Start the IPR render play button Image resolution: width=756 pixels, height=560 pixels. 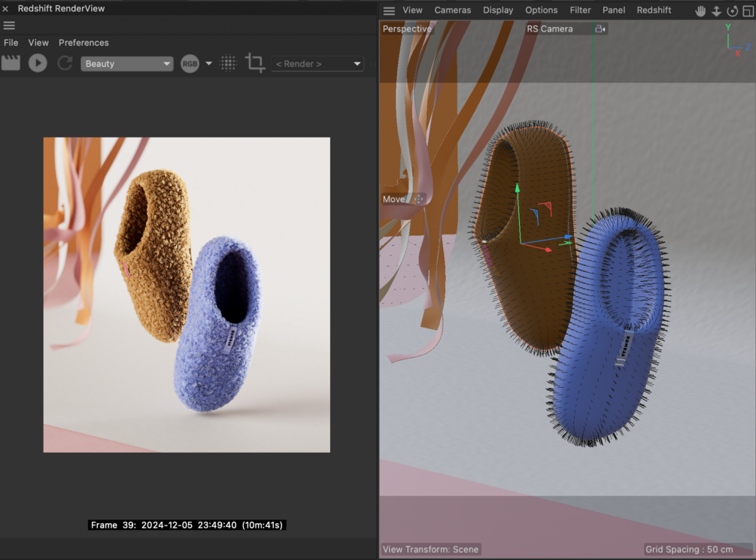pos(38,63)
